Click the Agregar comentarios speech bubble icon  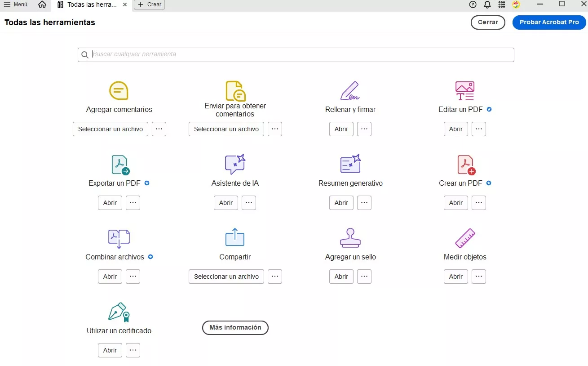pos(119,90)
